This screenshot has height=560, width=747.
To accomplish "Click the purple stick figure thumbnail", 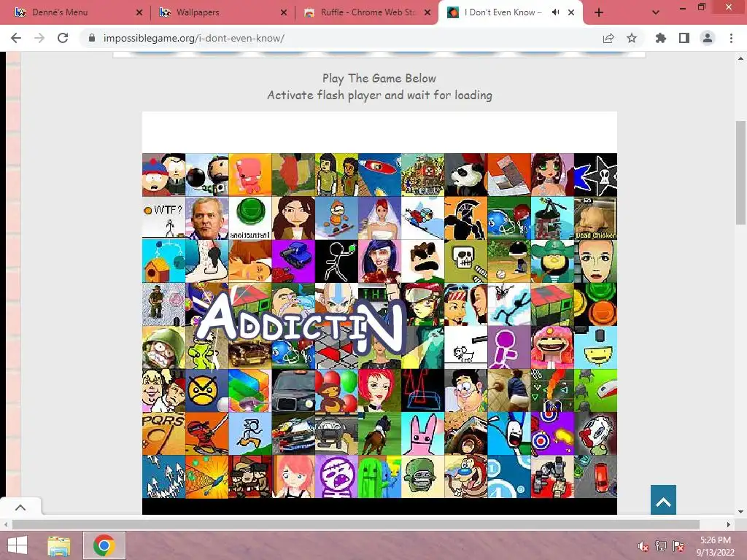I will [x=508, y=348].
